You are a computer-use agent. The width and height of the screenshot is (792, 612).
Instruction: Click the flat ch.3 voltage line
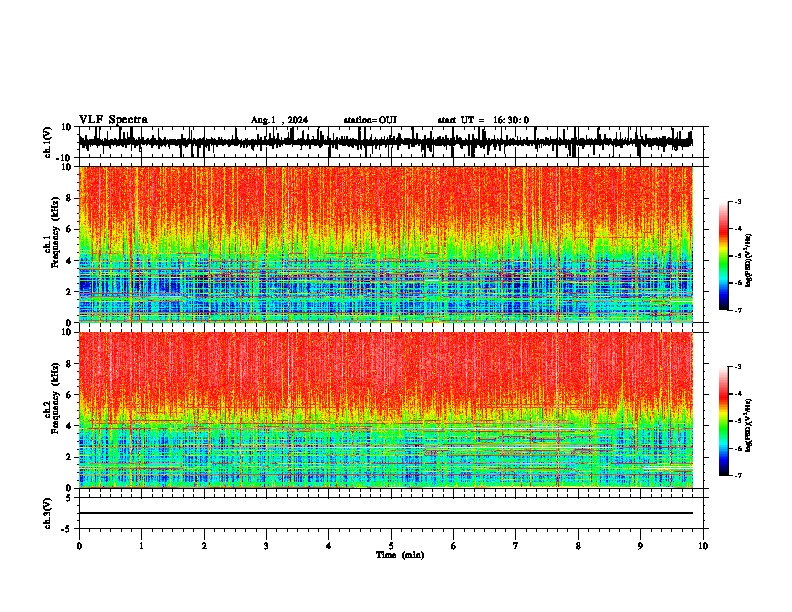385,513
